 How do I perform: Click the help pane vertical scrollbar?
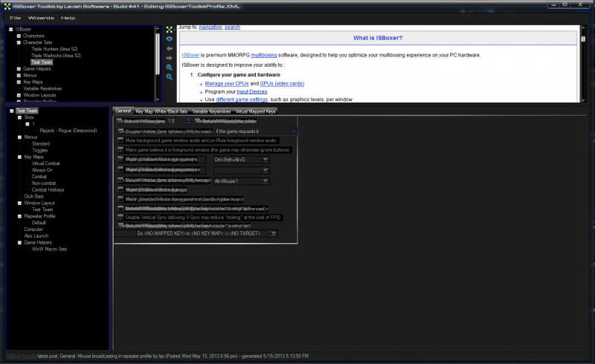point(583,64)
